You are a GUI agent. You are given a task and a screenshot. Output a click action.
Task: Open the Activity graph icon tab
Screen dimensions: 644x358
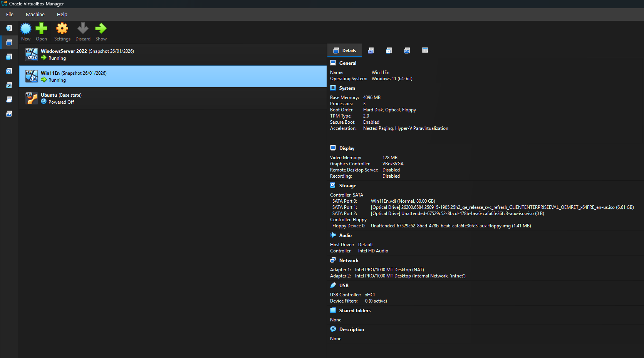point(407,50)
